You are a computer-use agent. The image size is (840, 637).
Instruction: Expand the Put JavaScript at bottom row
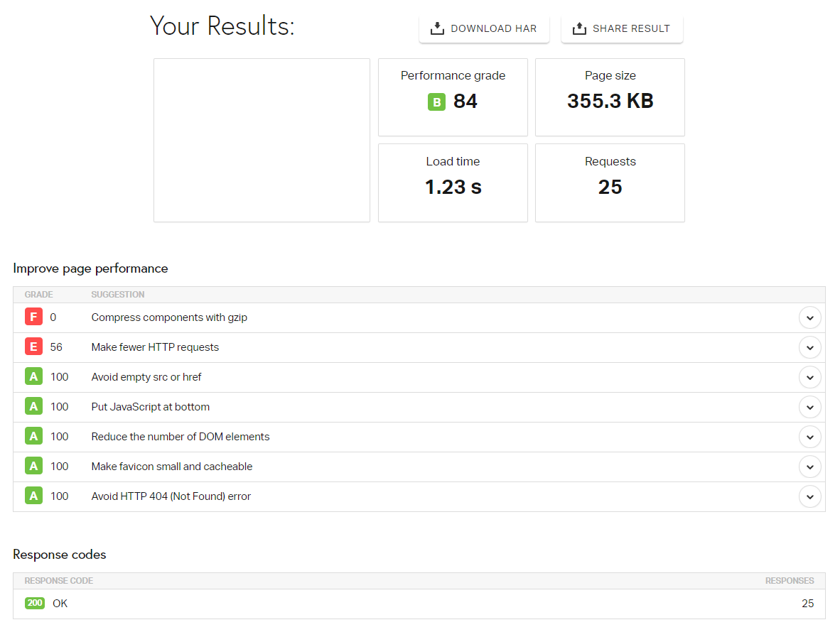[809, 407]
